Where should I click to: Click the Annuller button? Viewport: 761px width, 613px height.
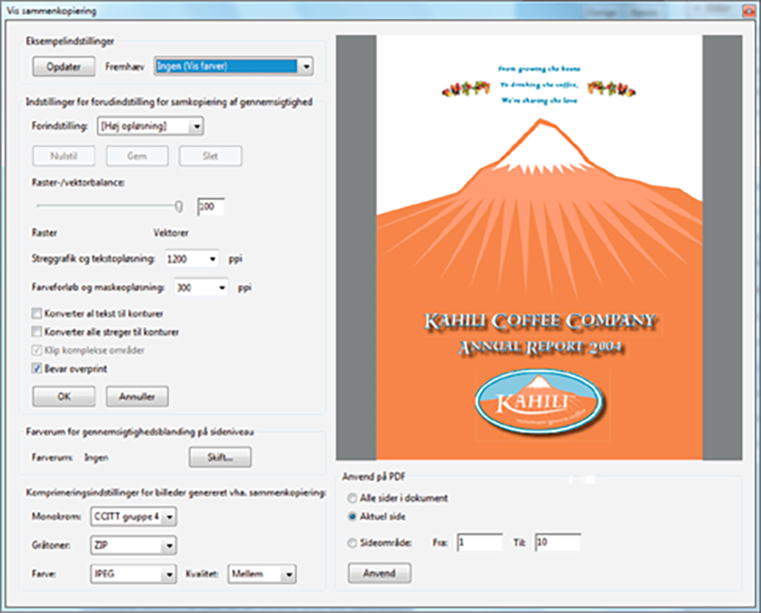coord(137,397)
